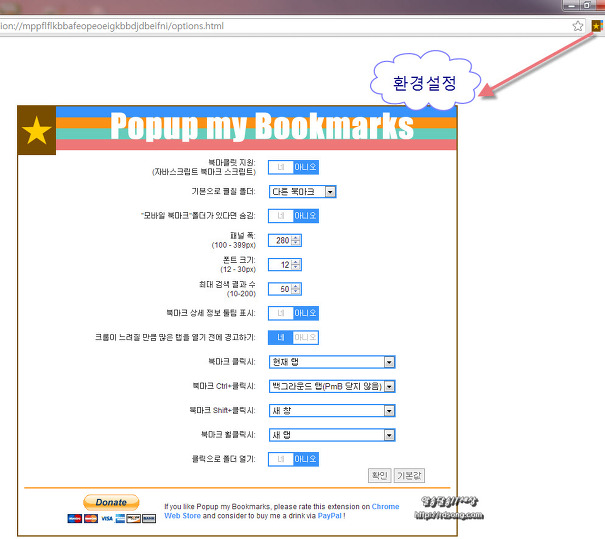Image resolution: width=605 pixels, height=539 pixels.
Task: Expand the 북마크 Ctrl+클릭시 dropdown
Action: 333,386
